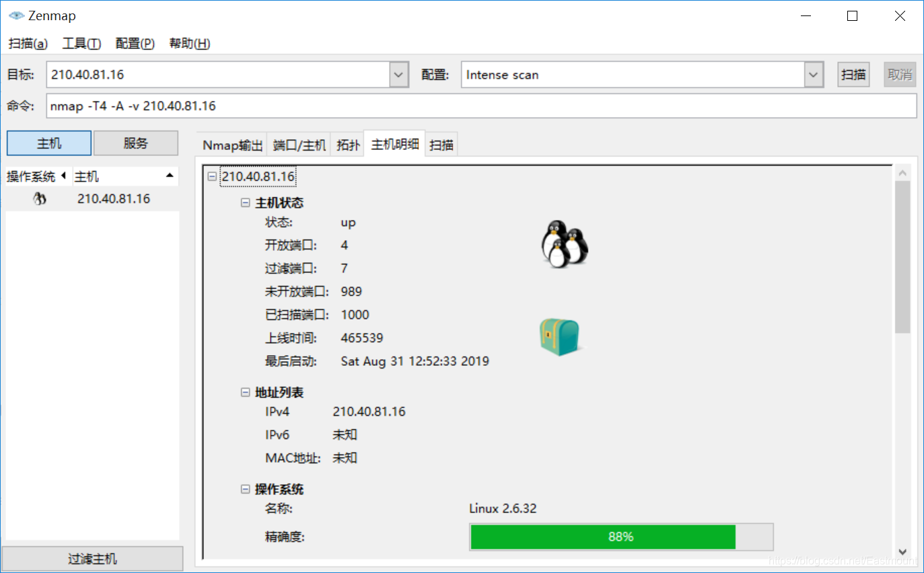The width and height of the screenshot is (924, 573).
Task: Click the treasure chest vulnerability icon
Action: tap(560, 337)
